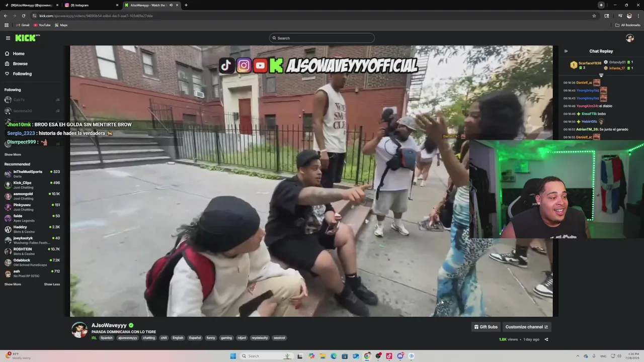Open Following in the sidebar
This screenshot has width=644, height=362.
(22, 74)
